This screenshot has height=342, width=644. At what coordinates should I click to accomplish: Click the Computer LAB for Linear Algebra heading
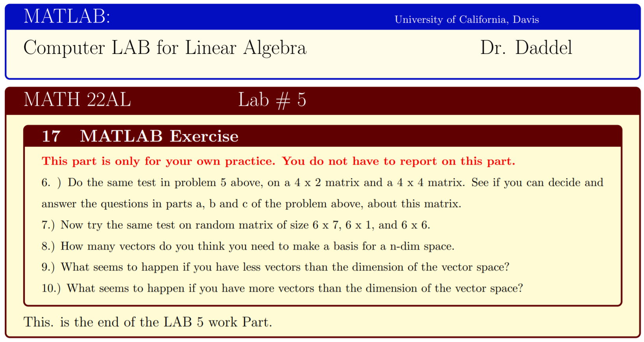point(165,48)
